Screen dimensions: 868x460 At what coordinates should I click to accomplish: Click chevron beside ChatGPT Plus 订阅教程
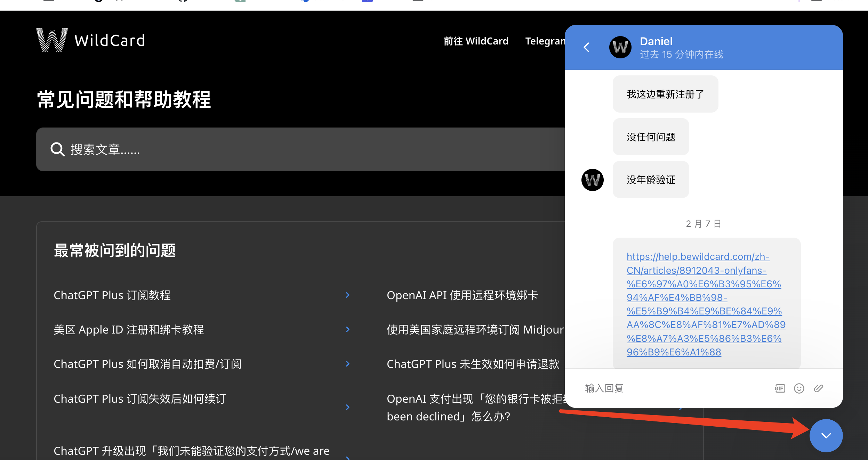click(348, 295)
